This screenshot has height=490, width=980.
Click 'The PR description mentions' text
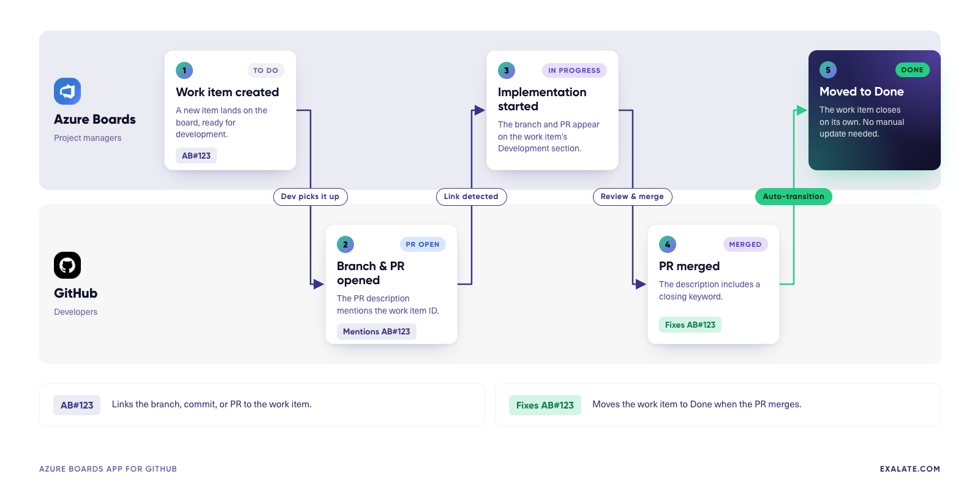coord(388,304)
